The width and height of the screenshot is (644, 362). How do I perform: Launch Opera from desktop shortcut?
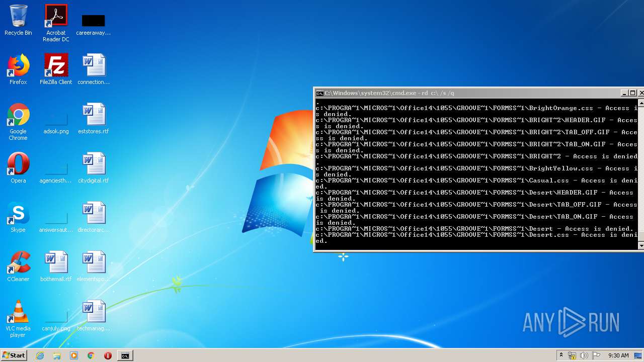tap(18, 168)
